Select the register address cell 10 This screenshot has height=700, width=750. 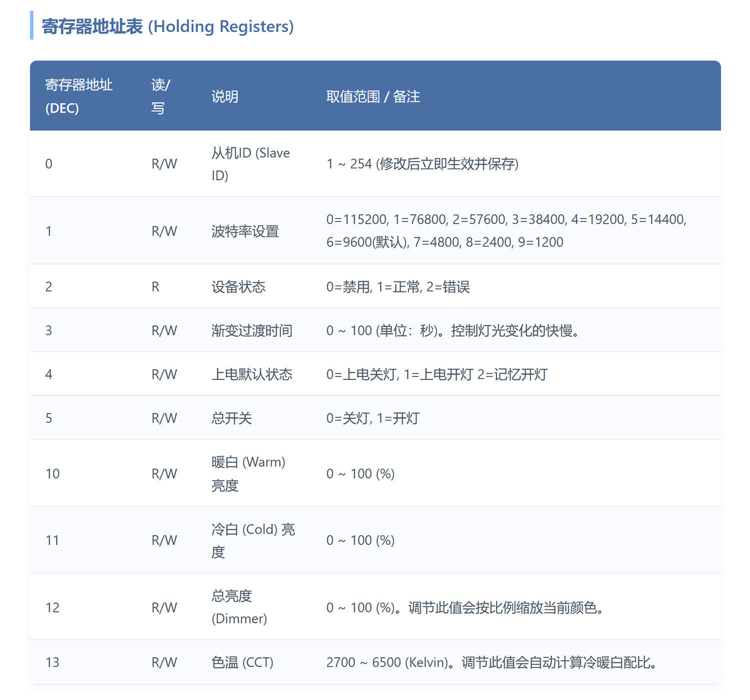[x=52, y=474]
